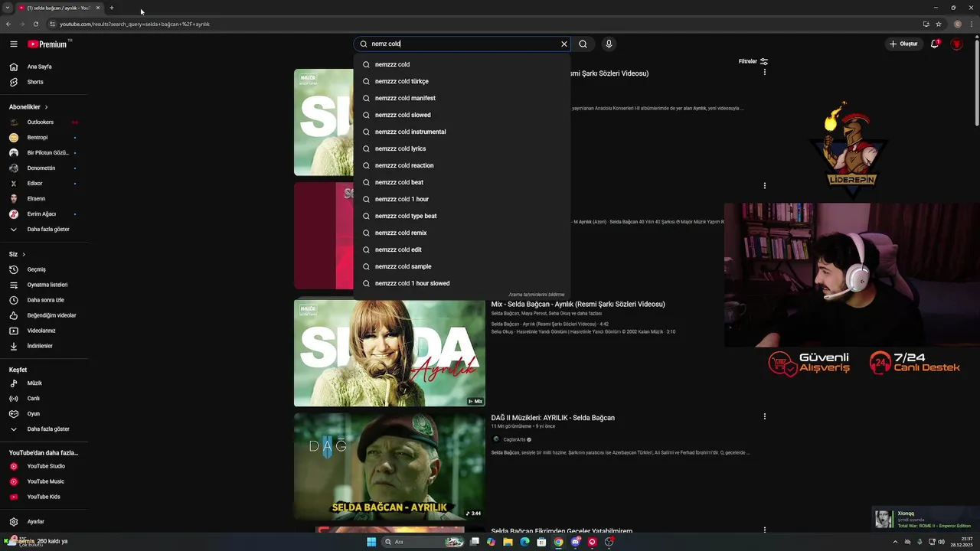Open the YouTube guide hamburger menu
Image resolution: width=980 pixels, height=551 pixels.
(x=13, y=44)
